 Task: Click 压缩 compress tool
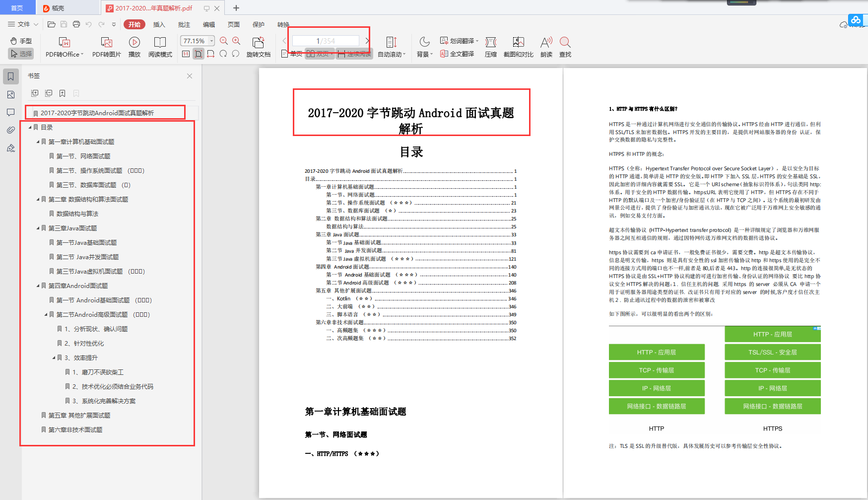[490, 47]
